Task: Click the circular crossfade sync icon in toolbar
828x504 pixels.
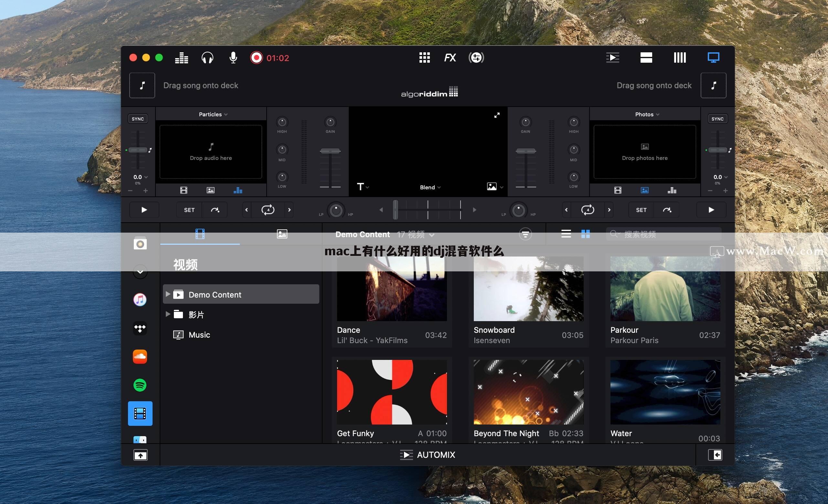Action: click(476, 58)
